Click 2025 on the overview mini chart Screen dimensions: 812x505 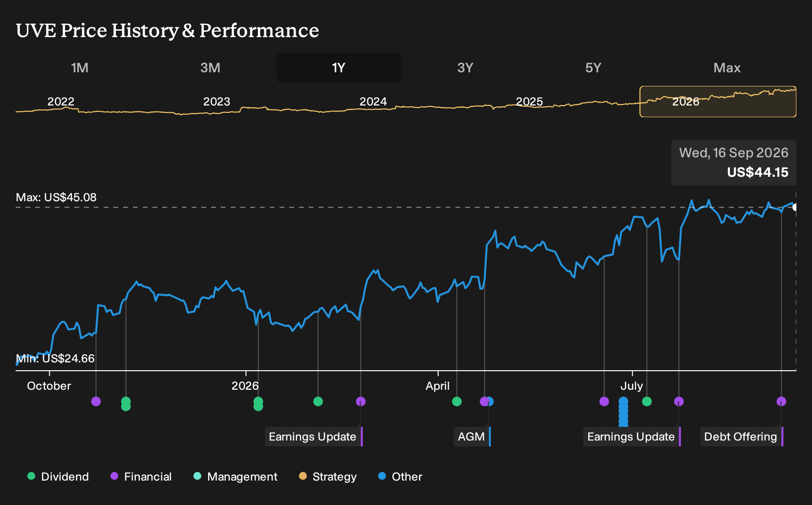[x=529, y=102]
